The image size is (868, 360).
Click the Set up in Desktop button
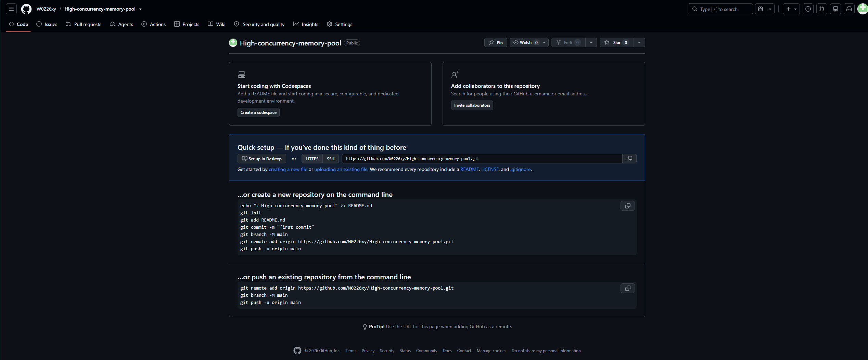[262, 159]
